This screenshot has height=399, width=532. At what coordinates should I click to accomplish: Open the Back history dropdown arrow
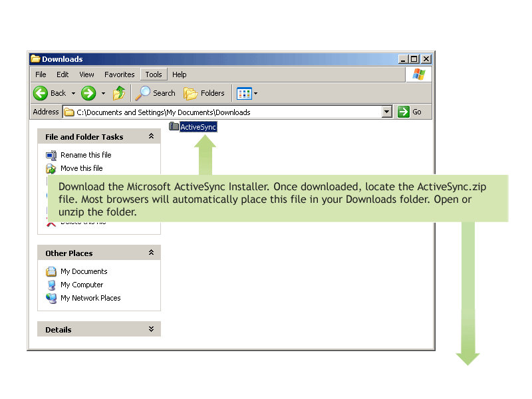click(x=73, y=93)
